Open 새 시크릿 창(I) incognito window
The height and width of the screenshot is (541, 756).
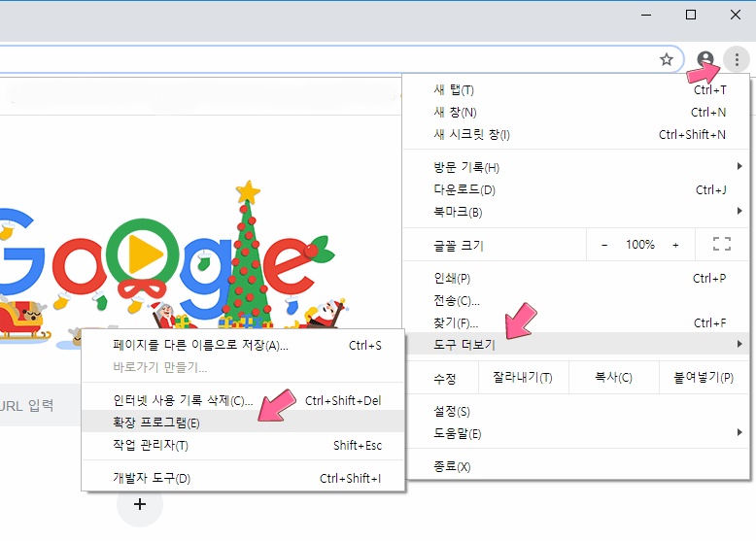576,134
